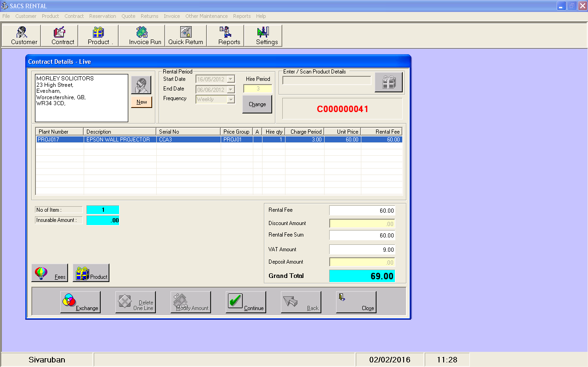Click the Product button below item count
This screenshot has width=588, height=367.
pos(91,273)
